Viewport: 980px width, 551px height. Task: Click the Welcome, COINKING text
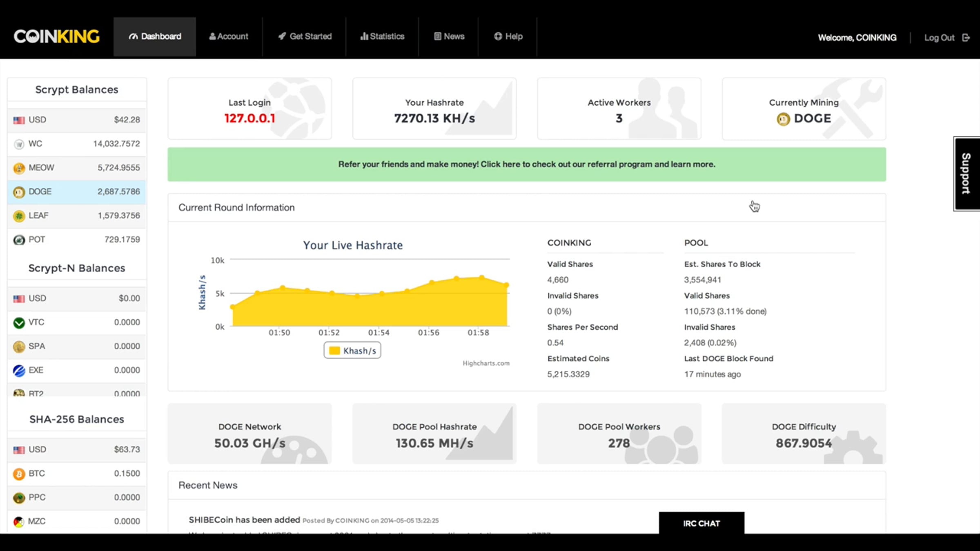857,38
